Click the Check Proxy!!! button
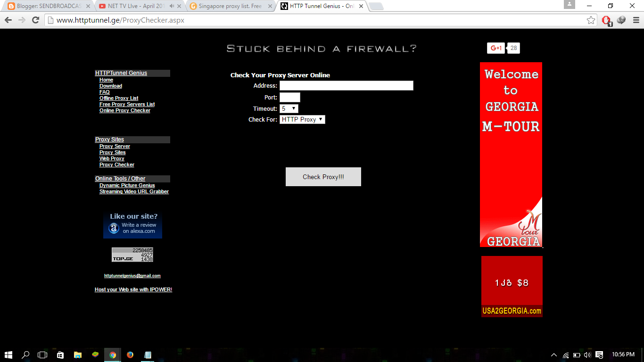644x362 pixels. pos(323,177)
